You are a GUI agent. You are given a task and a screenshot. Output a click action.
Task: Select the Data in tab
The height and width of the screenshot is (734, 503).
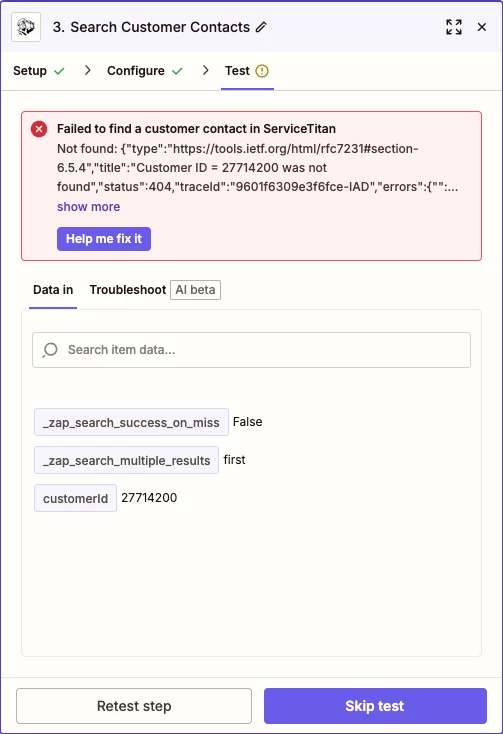point(53,290)
